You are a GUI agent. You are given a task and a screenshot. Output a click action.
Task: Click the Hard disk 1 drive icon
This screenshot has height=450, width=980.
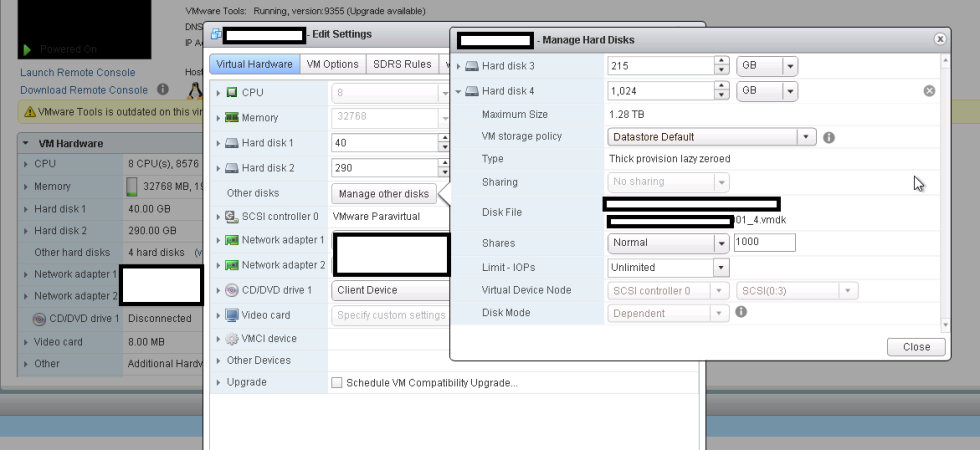point(232,143)
